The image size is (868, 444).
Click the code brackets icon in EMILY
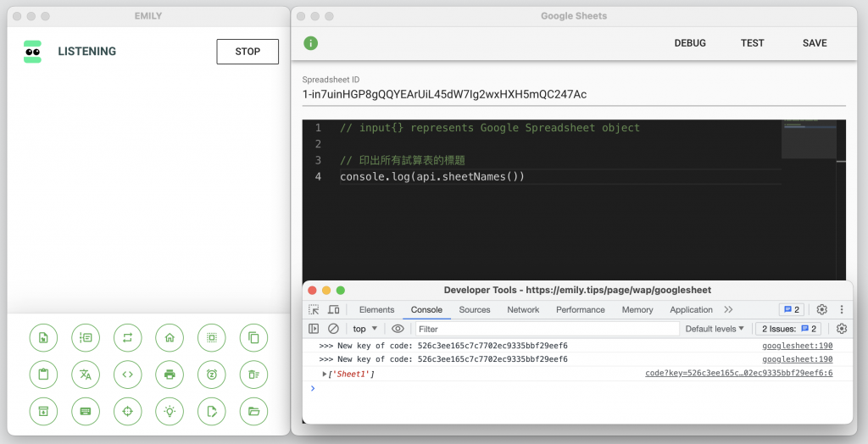(x=128, y=375)
